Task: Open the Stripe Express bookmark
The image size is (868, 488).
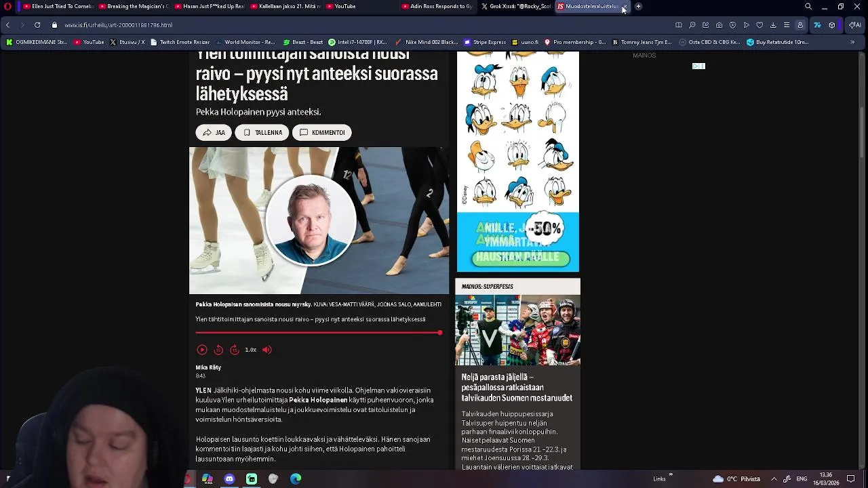Action: tap(486, 42)
